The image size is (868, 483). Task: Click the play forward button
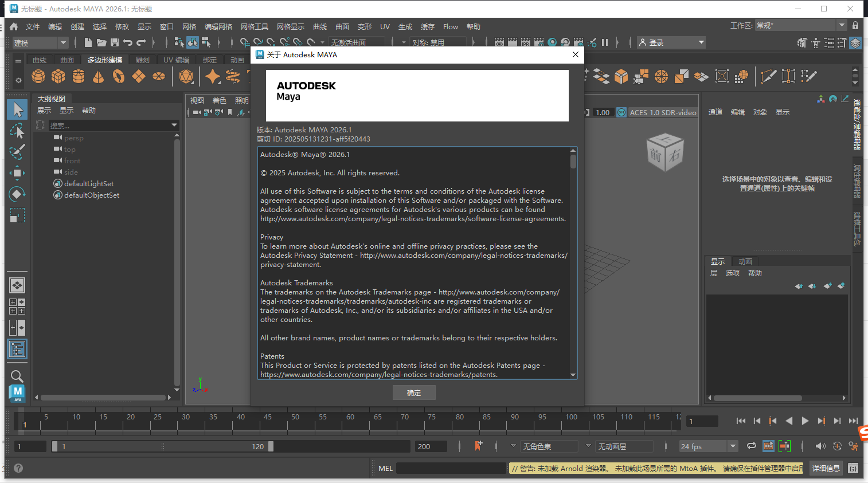pos(805,421)
